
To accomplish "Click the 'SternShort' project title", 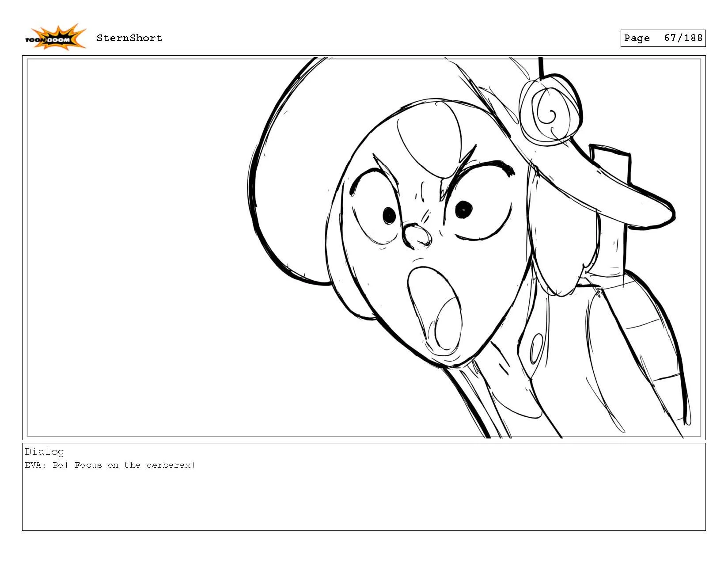I will click(130, 38).
